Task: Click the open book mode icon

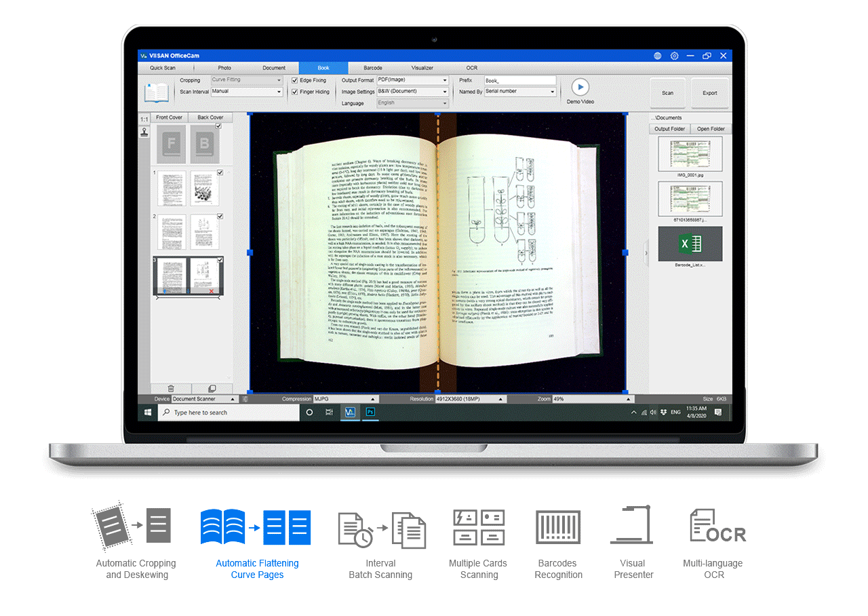Action: pos(157,93)
